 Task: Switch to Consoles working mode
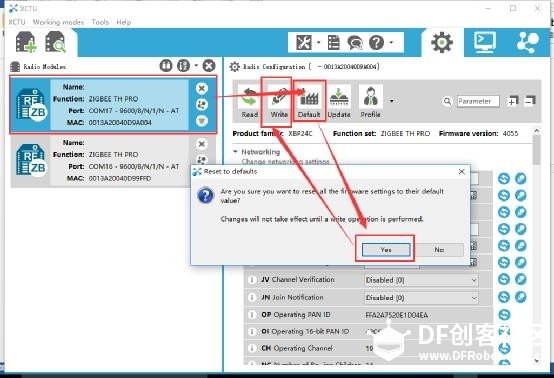484,42
